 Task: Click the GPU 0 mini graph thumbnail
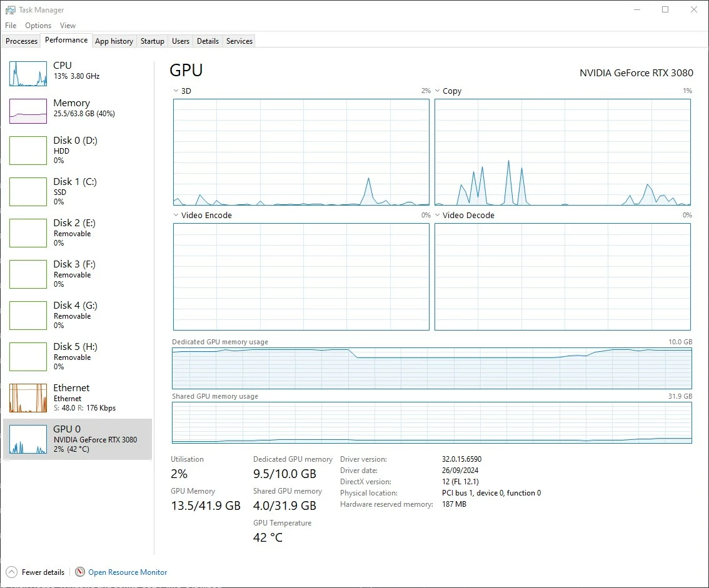click(28, 439)
